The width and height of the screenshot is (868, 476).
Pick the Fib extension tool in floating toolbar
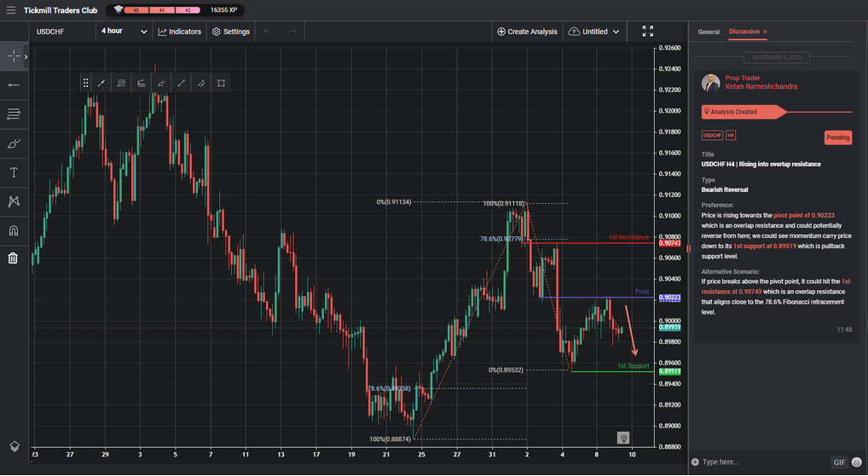pos(142,83)
